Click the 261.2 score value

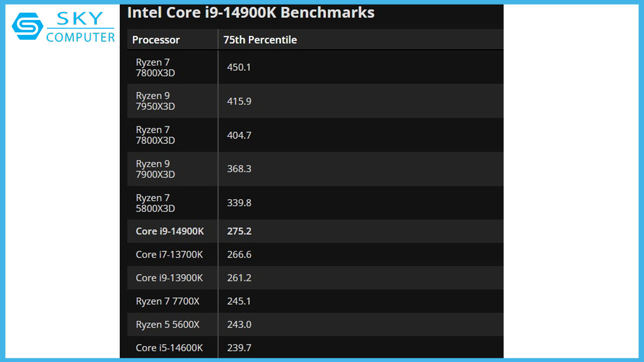click(x=239, y=278)
